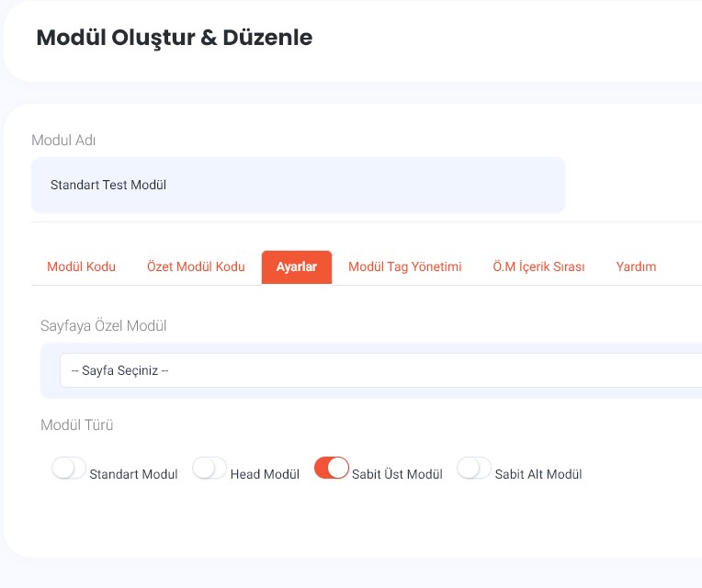Viewport: 702px width, 588px height.
Task: Click the Standart Modul label text
Action: coord(133,475)
